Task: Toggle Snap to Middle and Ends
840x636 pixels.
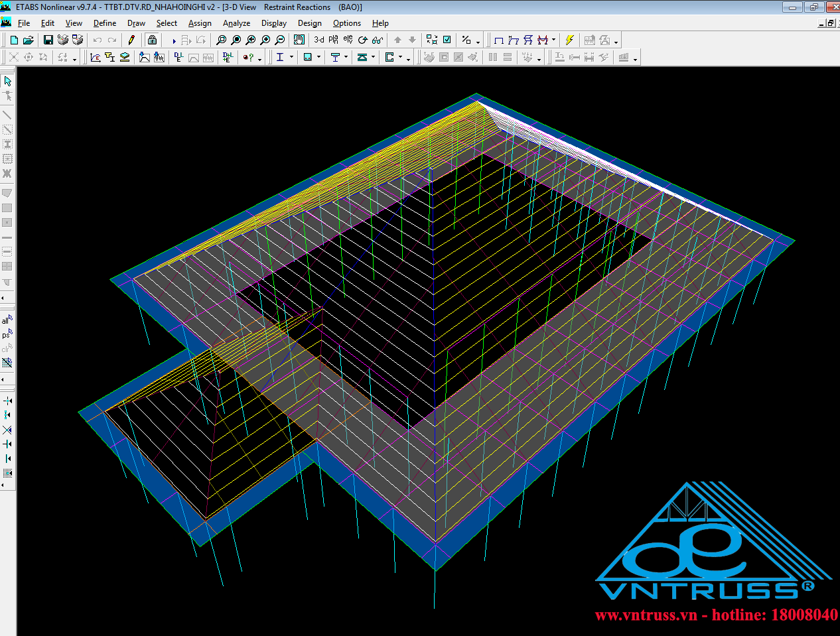Action: [7, 415]
